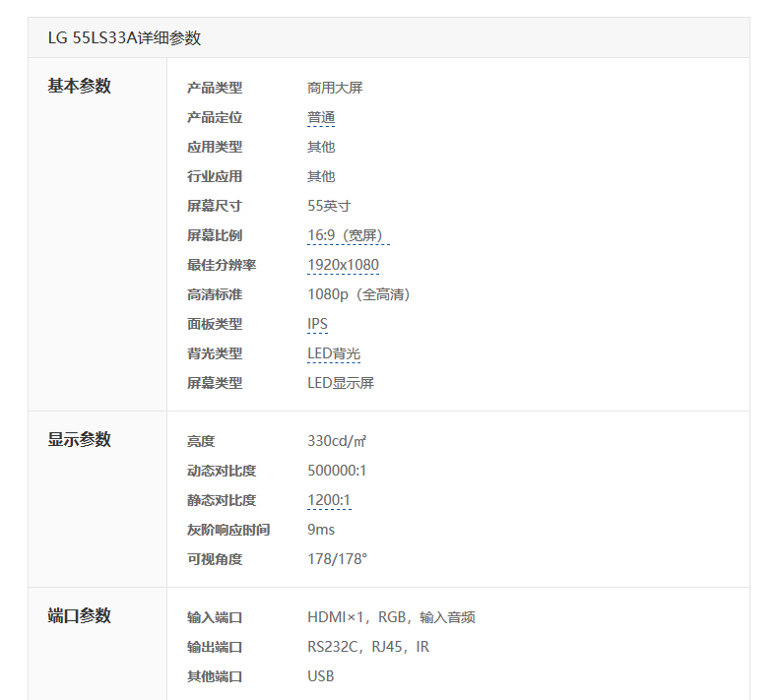Select the 输出端口 label
778x700 pixels.
pos(215,647)
